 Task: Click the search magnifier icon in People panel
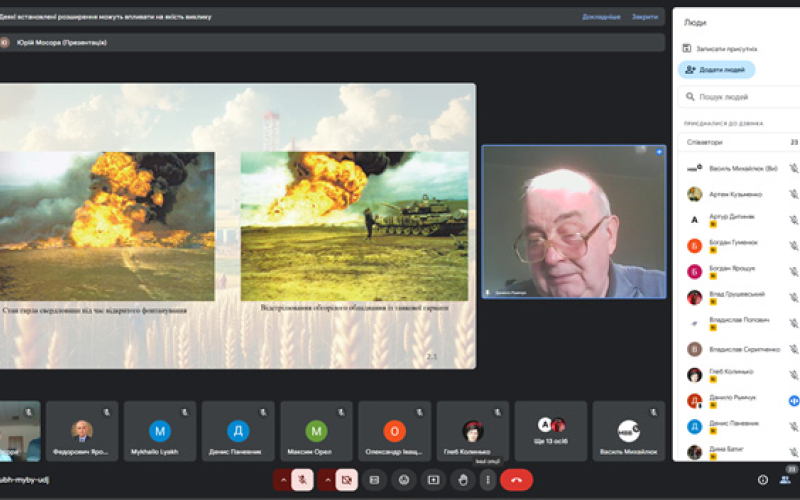coord(690,96)
